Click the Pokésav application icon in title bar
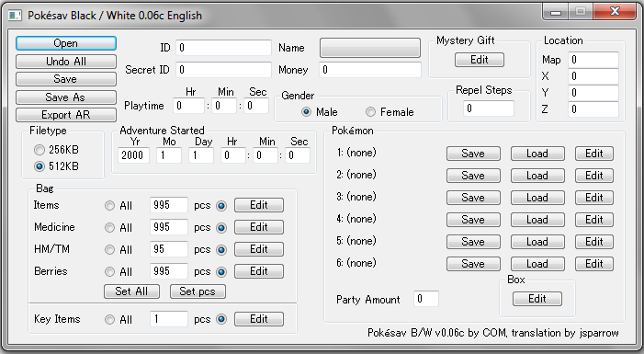 (x=15, y=16)
